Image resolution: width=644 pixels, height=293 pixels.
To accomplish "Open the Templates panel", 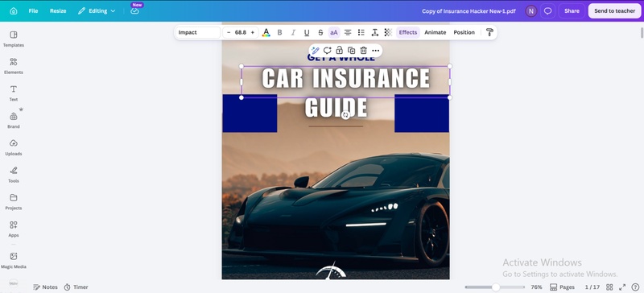I will (x=14, y=39).
